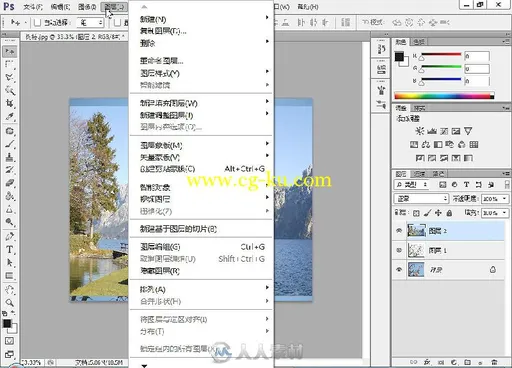
Task: Select the Pen tool
Action: tap(10, 236)
